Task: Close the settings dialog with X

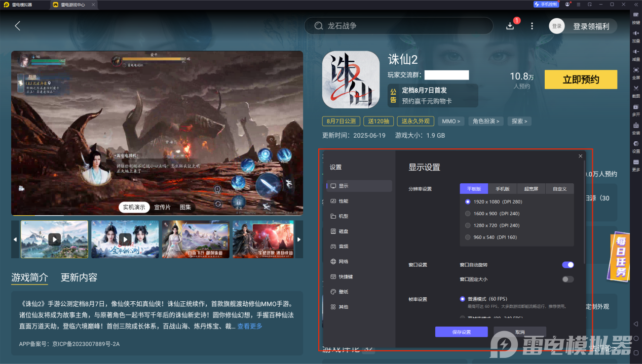Action: [x=580, y=156]
